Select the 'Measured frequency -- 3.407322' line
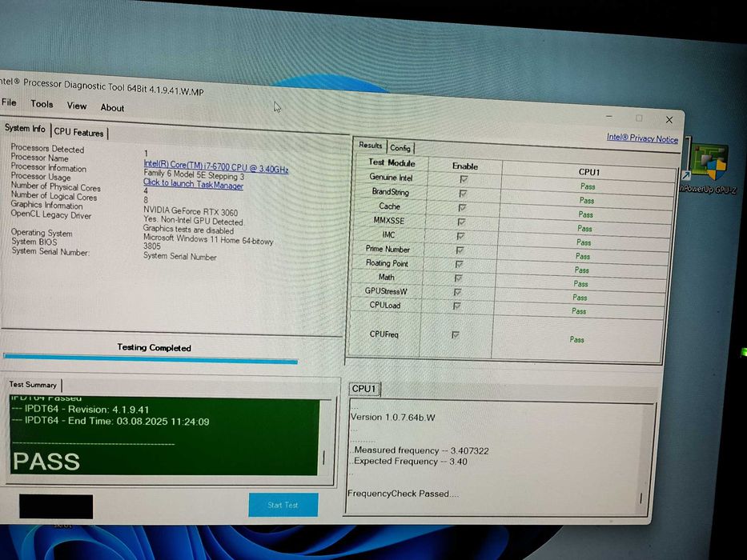747x560 pixels. point(420,450)
